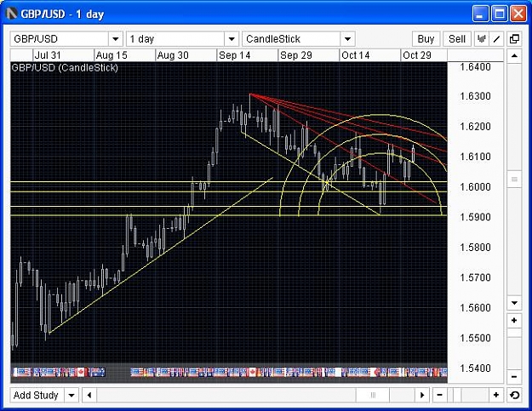
Task: Click the horizontal scroll left arrow
Action: click(89, 395)
